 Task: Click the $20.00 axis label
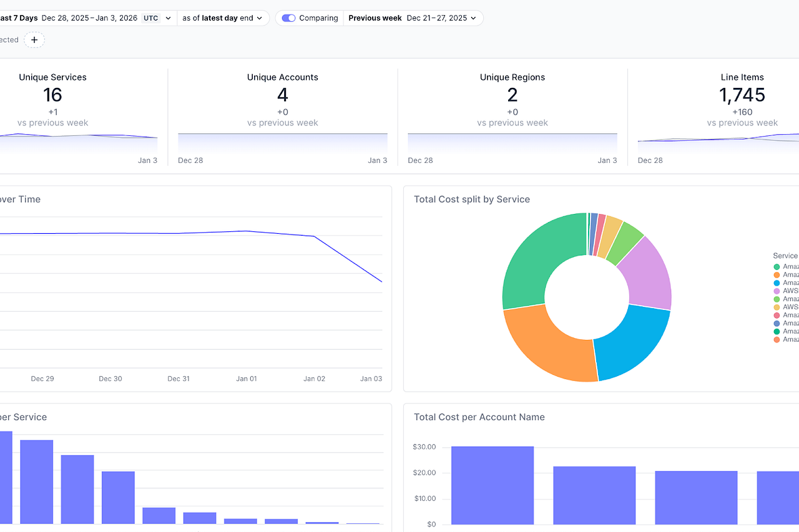tap(424, 473)
